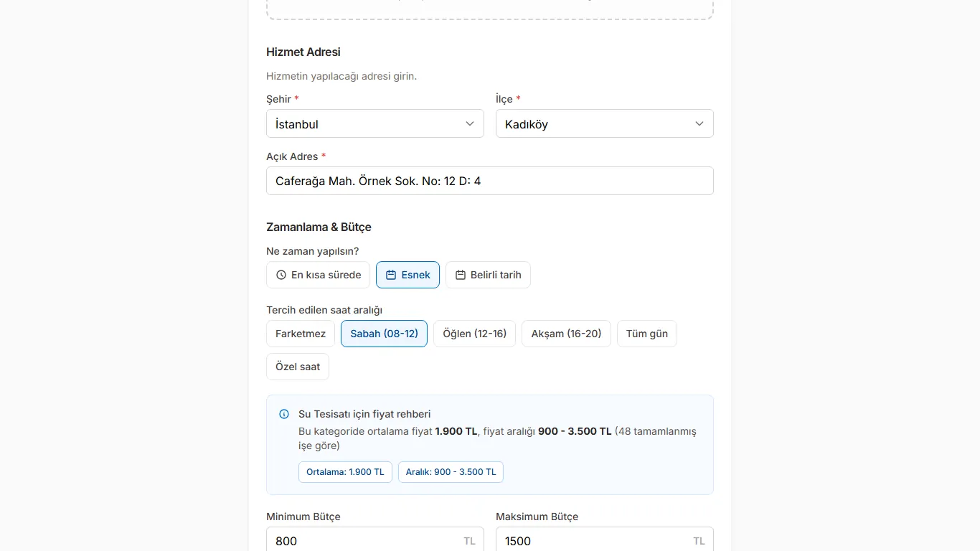The height and width of the screenshot is (551, 980).
Task: Pick the Öğlen (12-16) time slot
Action: (474, 334)
